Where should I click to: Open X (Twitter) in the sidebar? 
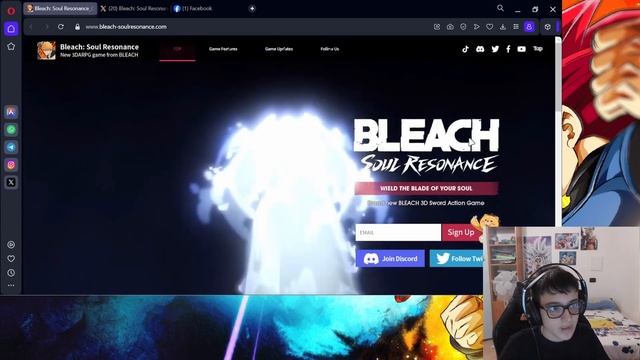coord(11,182)
